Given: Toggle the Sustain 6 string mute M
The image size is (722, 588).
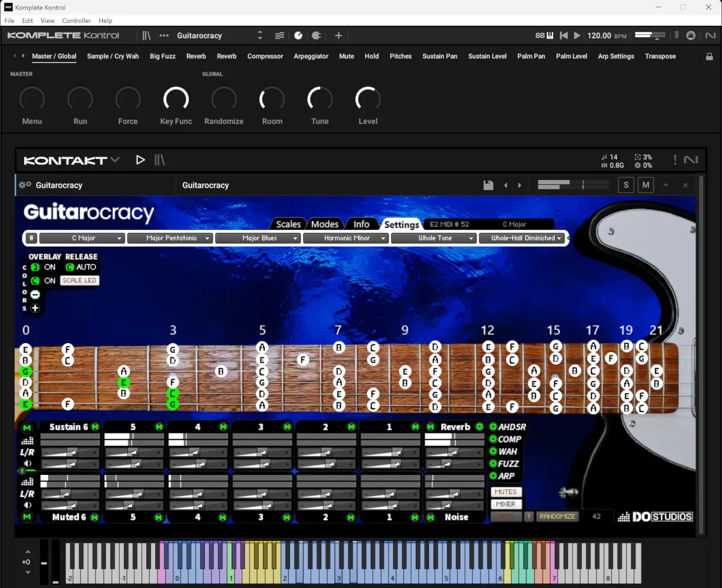Looking at the screenshot, I should point(94,427).
